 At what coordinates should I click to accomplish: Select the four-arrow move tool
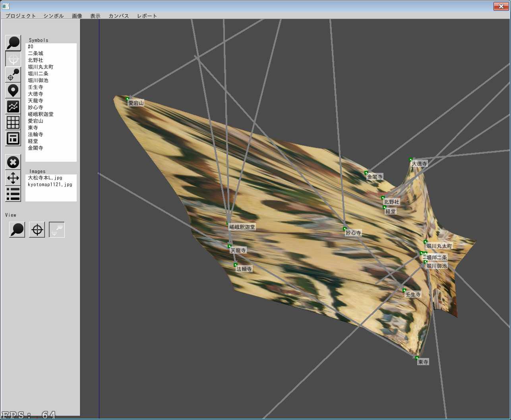(x=13, y=178)
